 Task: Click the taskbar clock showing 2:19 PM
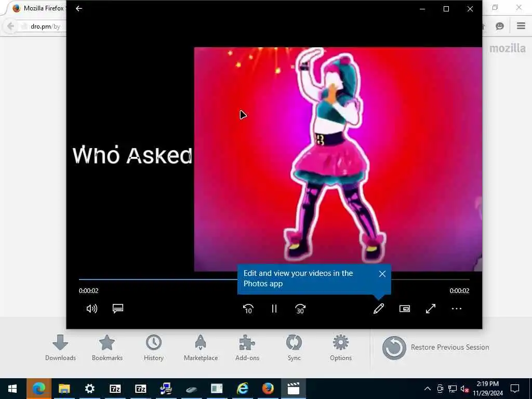(x=487, y=389)
